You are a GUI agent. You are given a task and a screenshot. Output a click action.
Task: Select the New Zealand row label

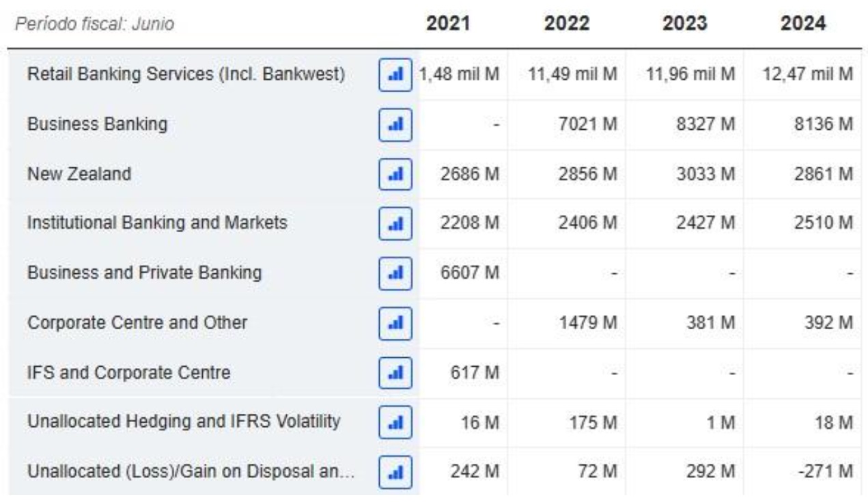(79, 174)
